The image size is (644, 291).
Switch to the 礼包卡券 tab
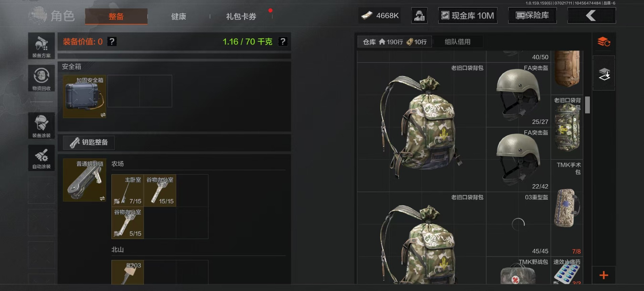click(241, 16)
